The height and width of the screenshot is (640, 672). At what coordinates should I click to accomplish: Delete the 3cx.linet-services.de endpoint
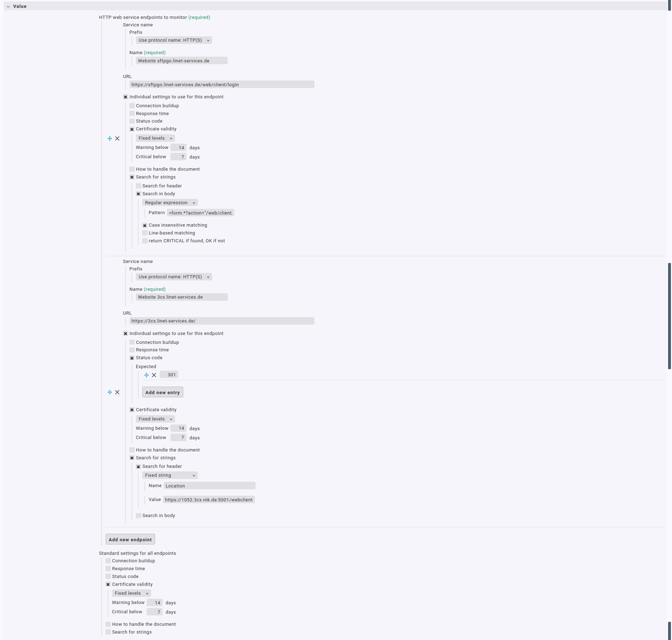[118, 392]
